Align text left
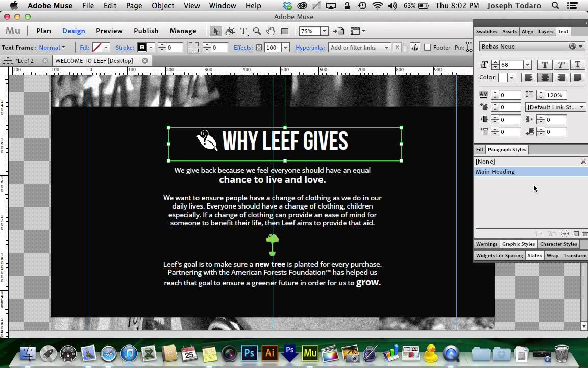Viewport: 588px width, 368px height. (x=528, y=77)
